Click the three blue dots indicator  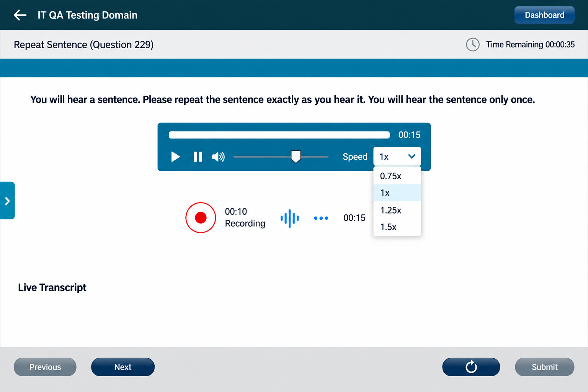(321, 218)
